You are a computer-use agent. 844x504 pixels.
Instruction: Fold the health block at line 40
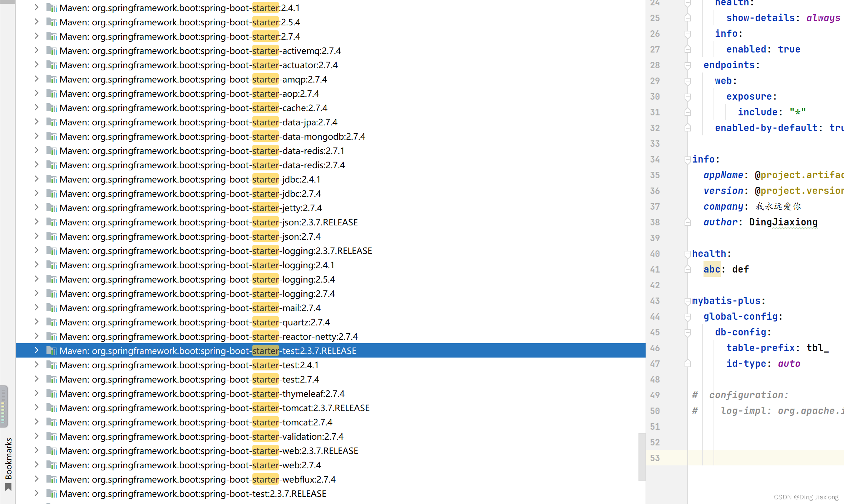[687, 254]
